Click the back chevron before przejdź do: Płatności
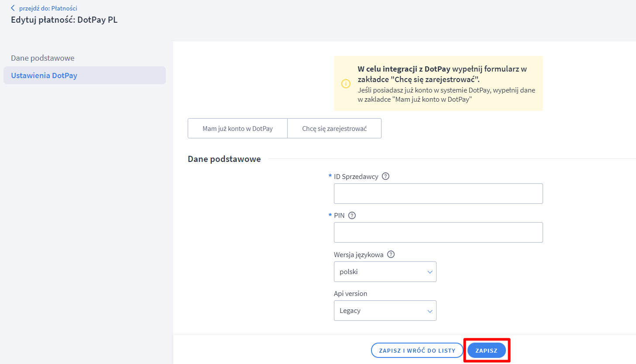Image resolution: width=636 pixels, height=364 pixels. (x=13, y=8)
